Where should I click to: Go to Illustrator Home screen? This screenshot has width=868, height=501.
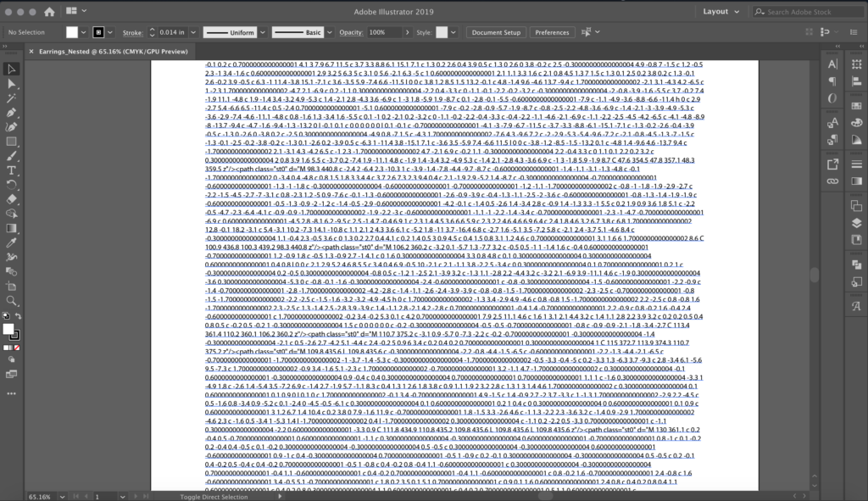click(49, 12)
